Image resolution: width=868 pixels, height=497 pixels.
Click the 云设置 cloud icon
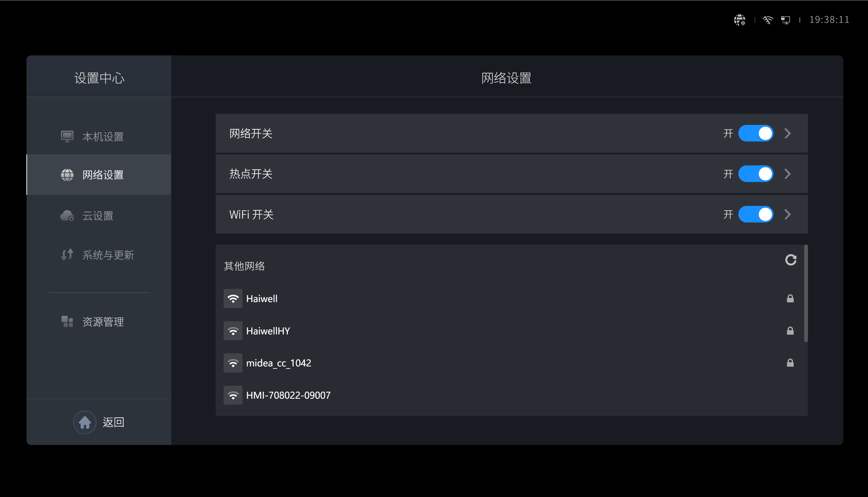[65, 215]
